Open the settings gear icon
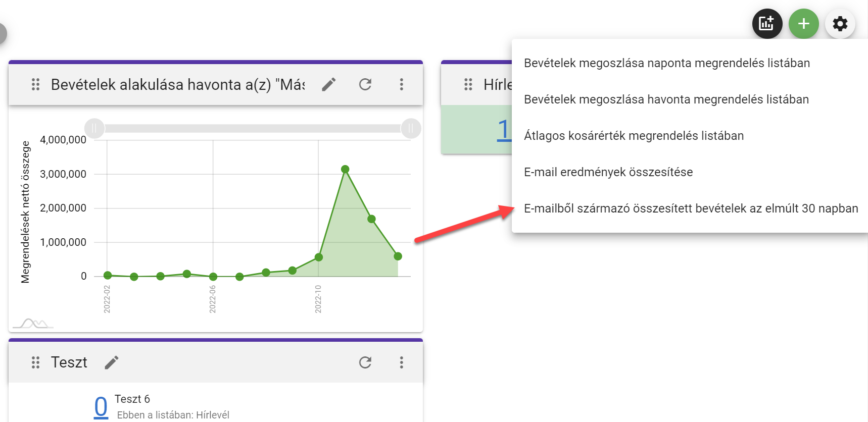The width and height of the screenshot is (868, 422). pyautogui.click(x=840, y=24)
